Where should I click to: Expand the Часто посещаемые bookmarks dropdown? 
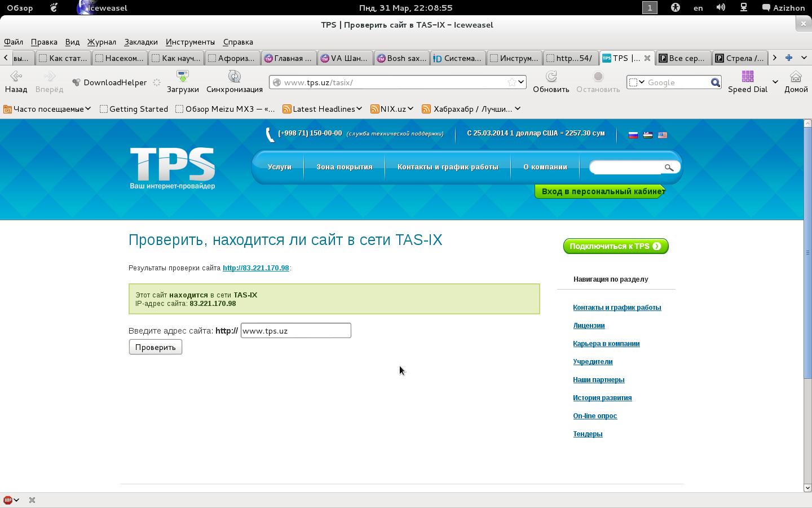[x=47, y=109]
